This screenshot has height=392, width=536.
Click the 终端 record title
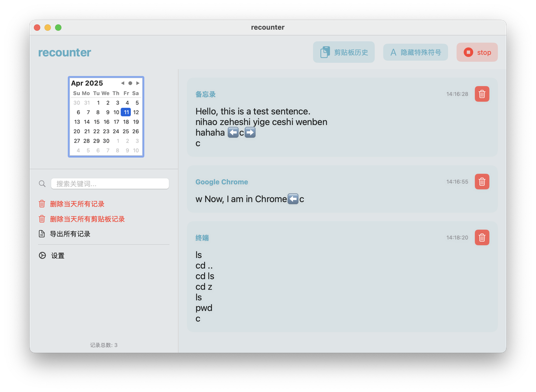[x=202, y=238]
